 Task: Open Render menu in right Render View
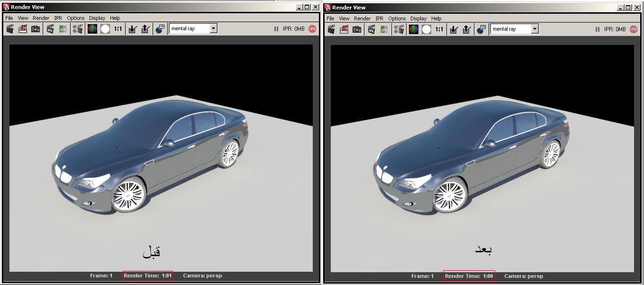point(362,18)
